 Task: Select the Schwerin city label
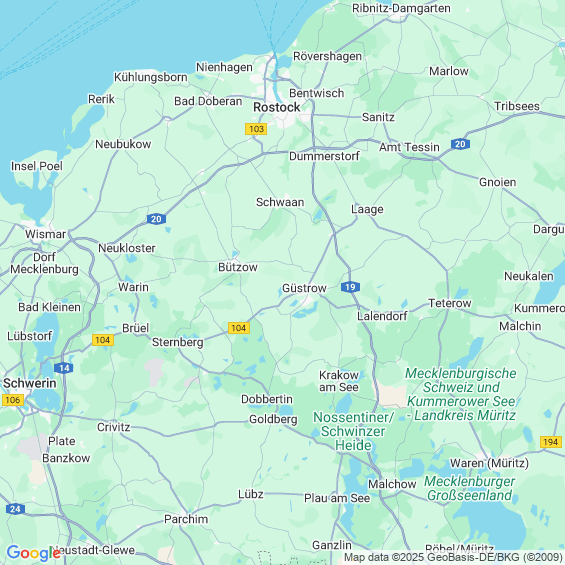(x=30, y=383)
